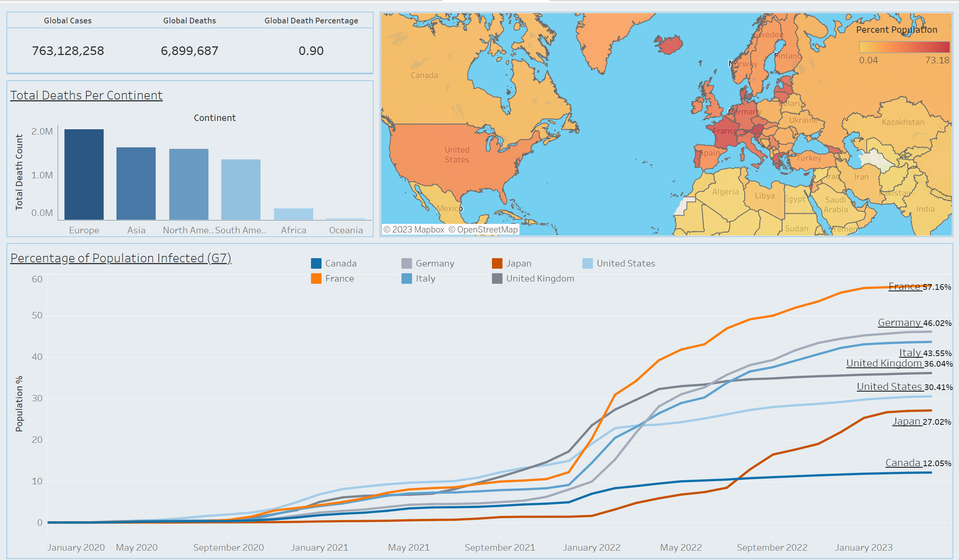This screenshot has width=959, height=560.
Task: Click the legend minimum value 0.04
Action: [x=869, y=60]
